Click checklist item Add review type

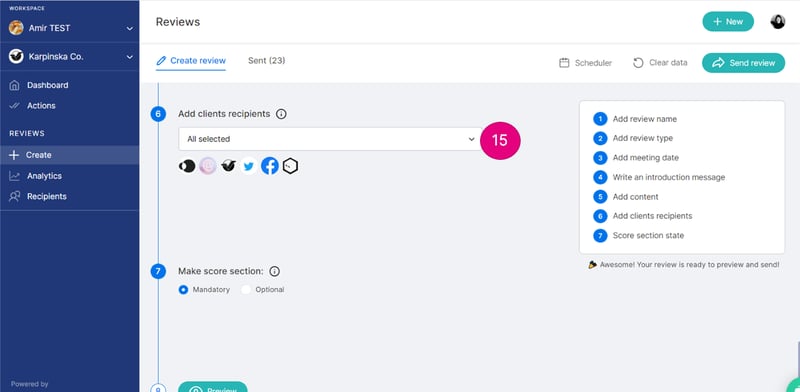point(642,138)
